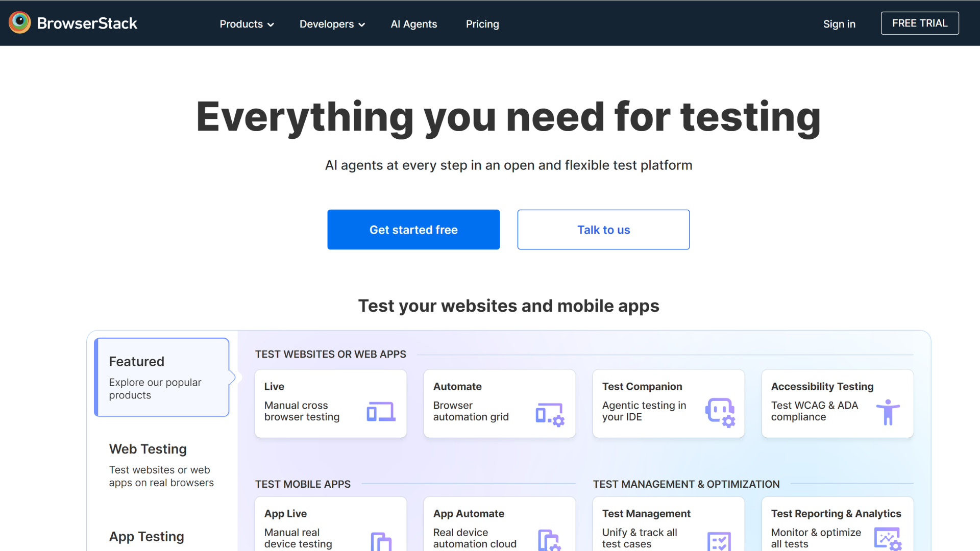Click the App Live phone icon
This screenshot has height=551, width=980.
381,541
